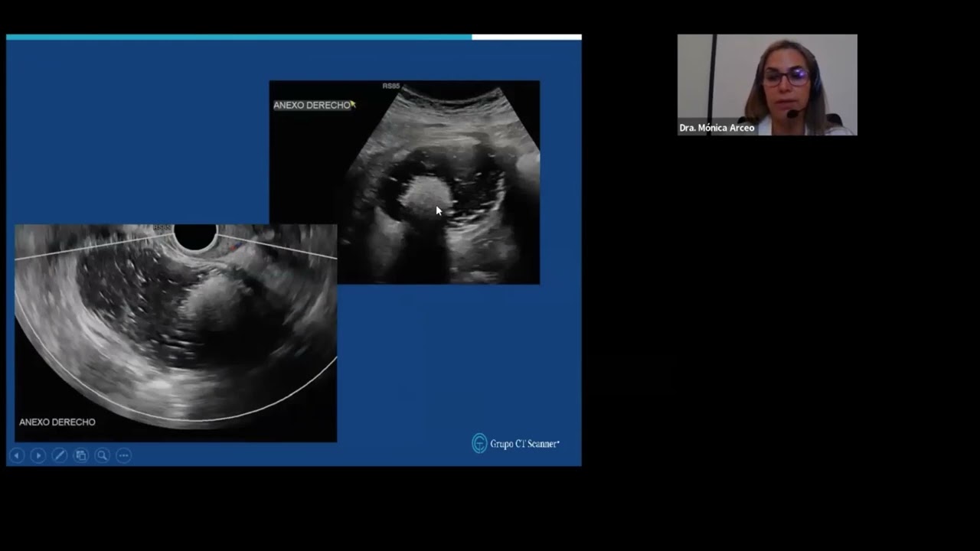Go to the previous slide with the back arrow
The image size is (980, 551).
[17, 455]
